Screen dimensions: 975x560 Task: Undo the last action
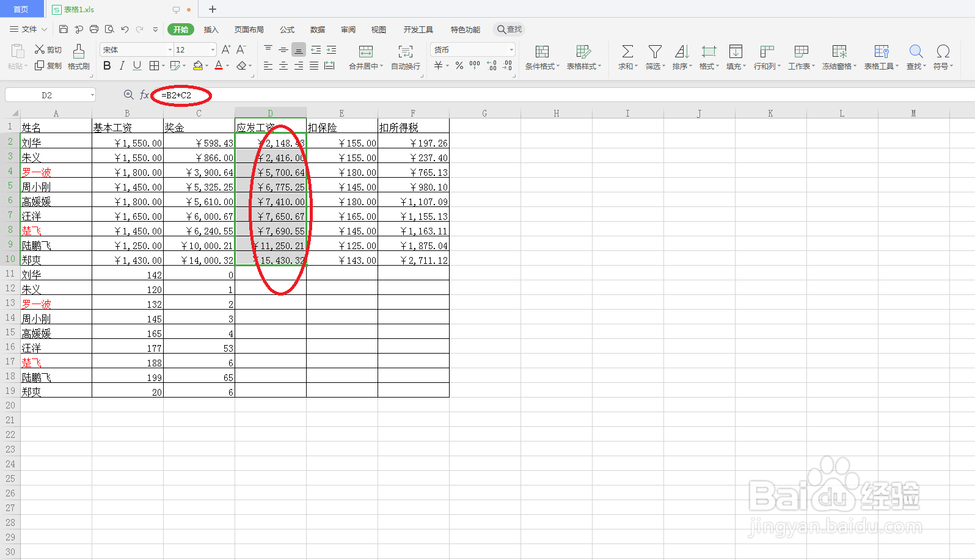[x=125, y=29]
